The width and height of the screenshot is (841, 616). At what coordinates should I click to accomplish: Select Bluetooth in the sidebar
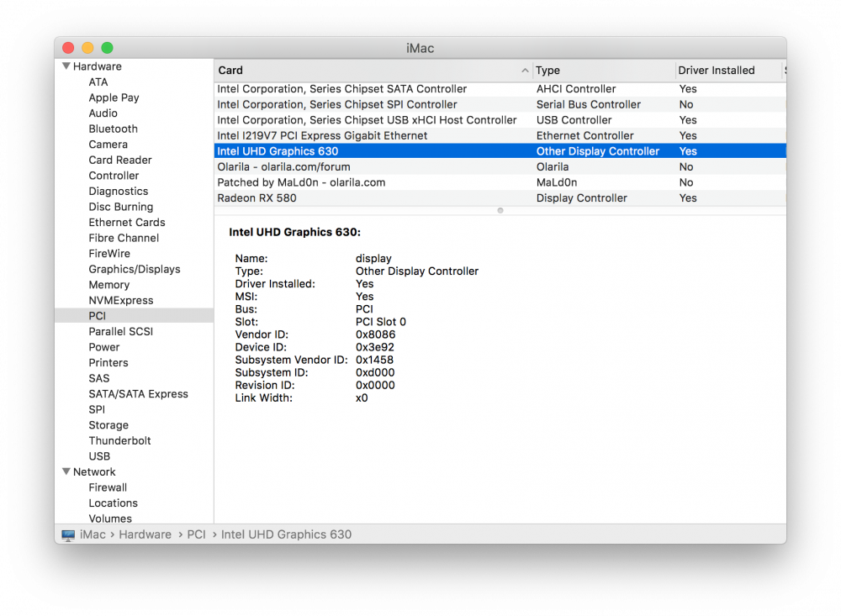(114, 129)
